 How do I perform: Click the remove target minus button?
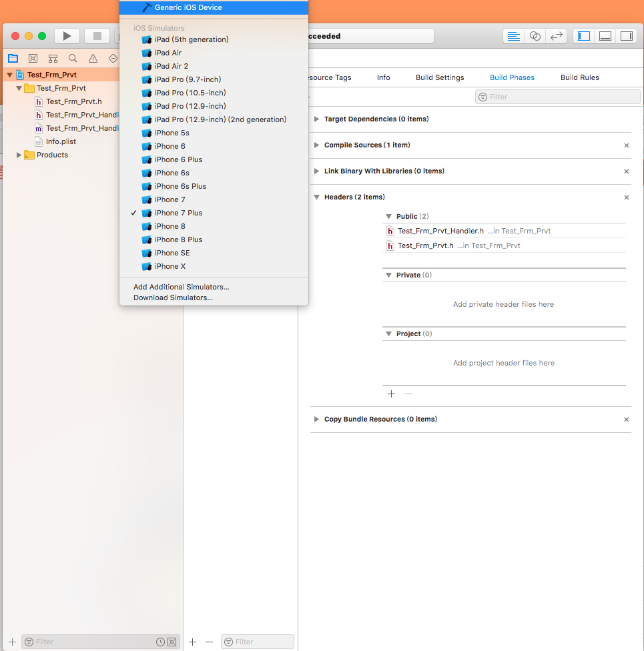tap(209, 642)
